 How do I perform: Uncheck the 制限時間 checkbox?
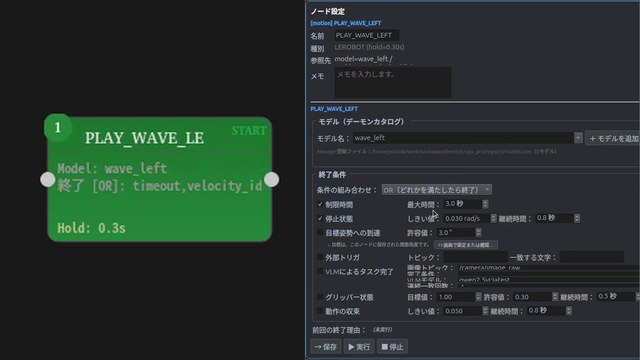click(320, 204)
